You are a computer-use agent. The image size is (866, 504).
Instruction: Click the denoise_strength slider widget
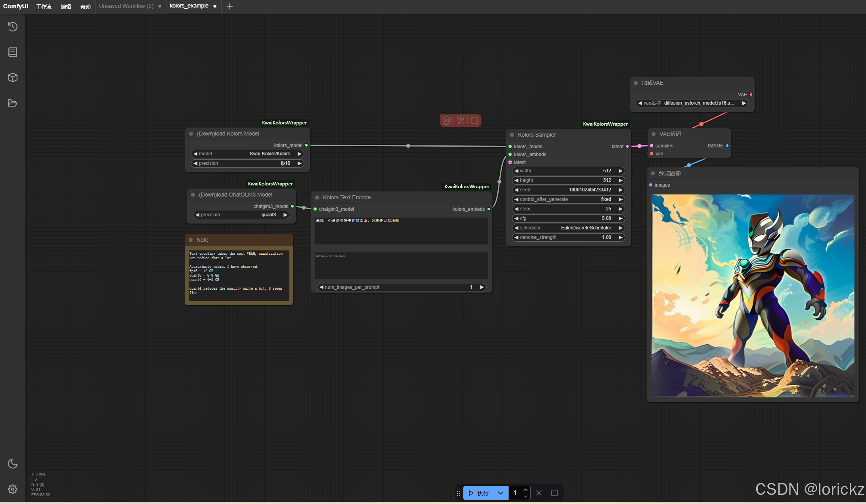(x=568, y=237)
